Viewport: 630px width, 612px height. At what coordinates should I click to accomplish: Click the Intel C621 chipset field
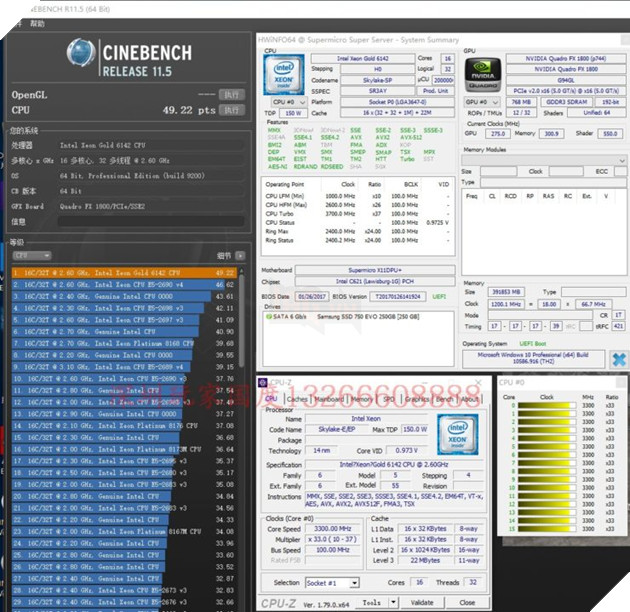tap(375, 281)
